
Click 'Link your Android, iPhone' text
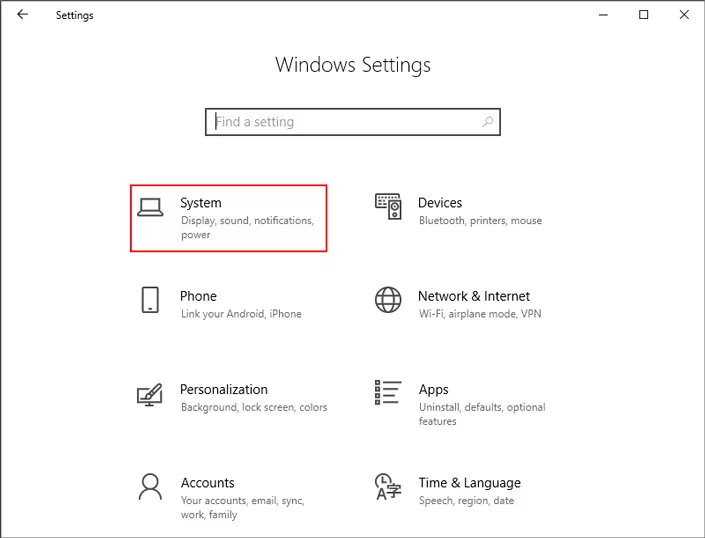click(x=241, y=314)
